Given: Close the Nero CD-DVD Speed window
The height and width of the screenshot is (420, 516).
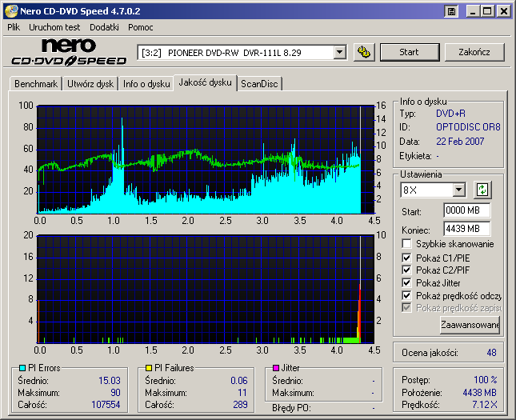Looking at the screenshot, I should pyautogui.click(x=503, y=11).
